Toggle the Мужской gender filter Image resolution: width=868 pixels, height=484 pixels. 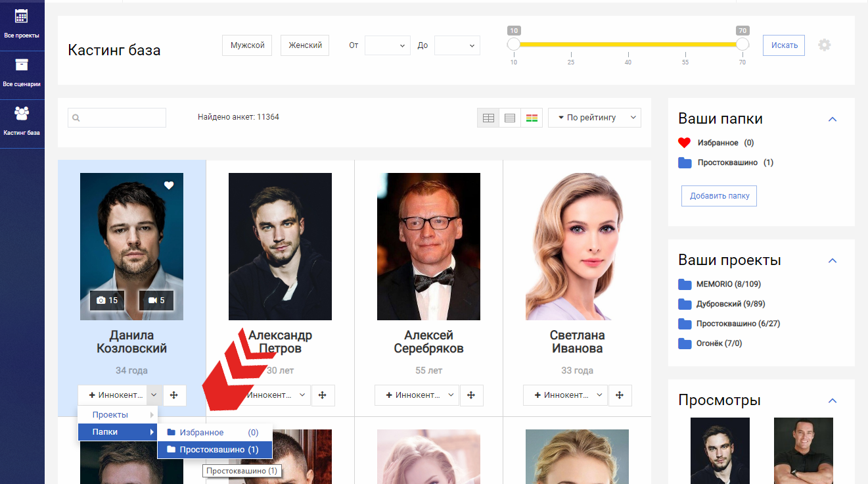click(x=247, y=45)
